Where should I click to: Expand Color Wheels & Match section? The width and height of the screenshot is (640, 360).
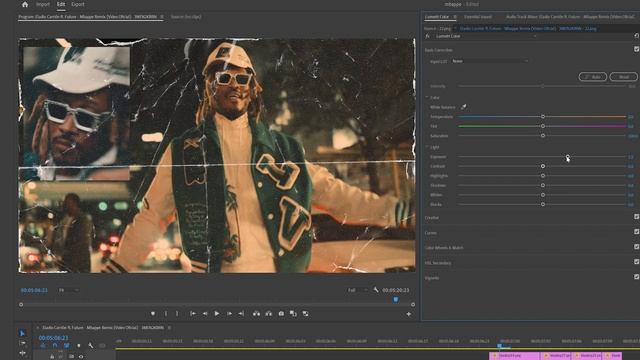(444, 248)
